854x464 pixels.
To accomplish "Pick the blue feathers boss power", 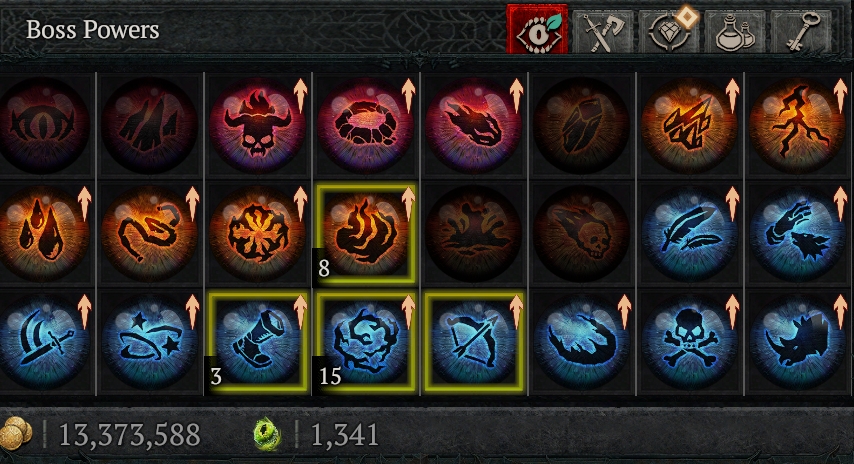I will tap(690, 234).
